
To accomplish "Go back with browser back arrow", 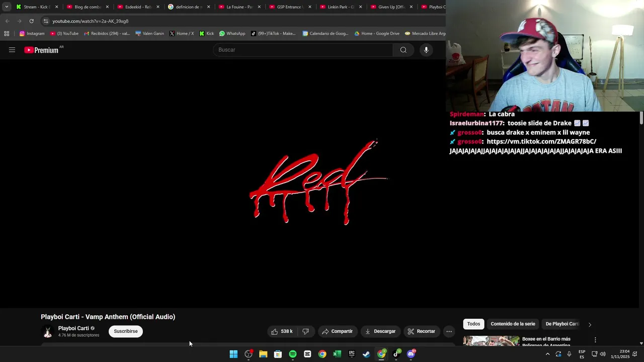I will pyautogui.click(x=7, y=21).
